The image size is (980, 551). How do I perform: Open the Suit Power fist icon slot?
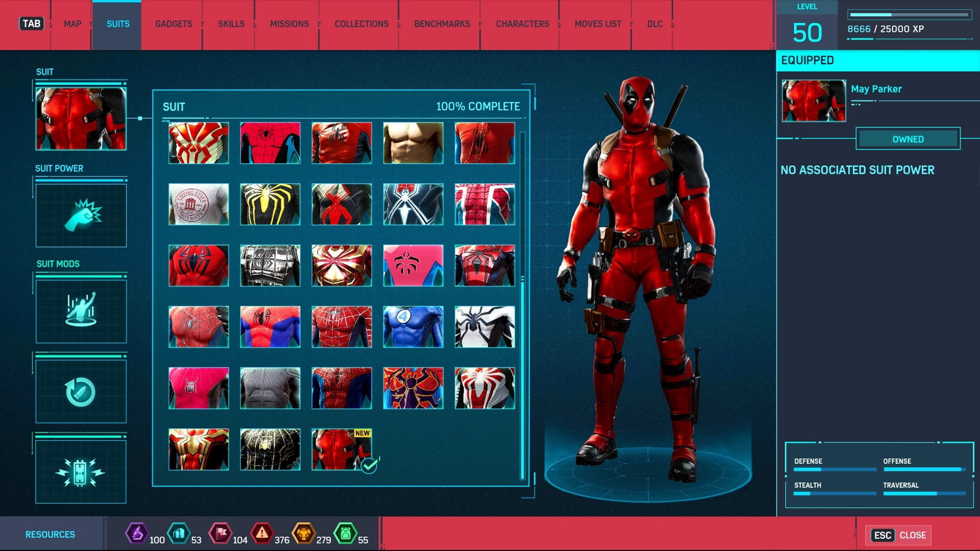tap(81, 216)
